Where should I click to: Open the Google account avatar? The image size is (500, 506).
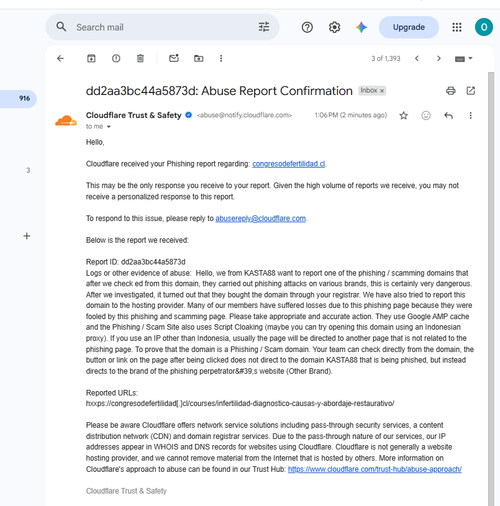[484, 27]
